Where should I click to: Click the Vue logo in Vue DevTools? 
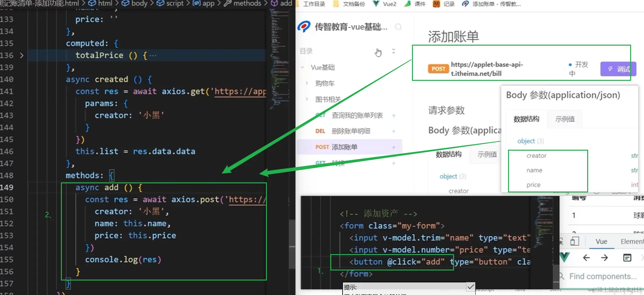click(565, 258)
